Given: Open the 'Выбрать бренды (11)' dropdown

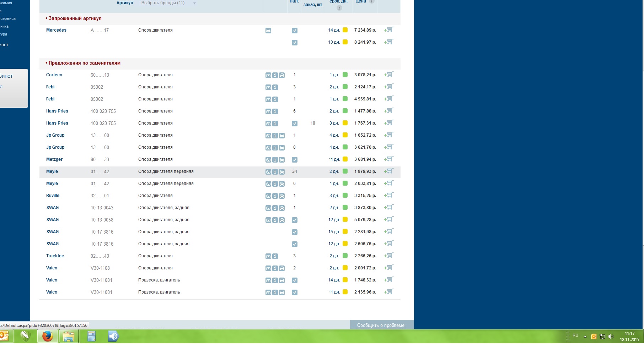Looking at the screenshot, I should point(168,3).
